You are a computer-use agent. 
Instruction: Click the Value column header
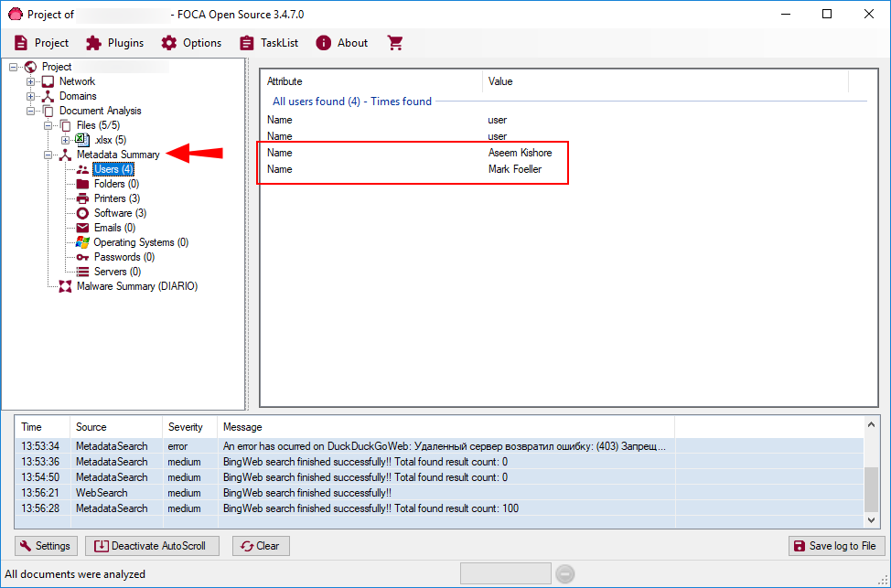[x=665, y=81]
